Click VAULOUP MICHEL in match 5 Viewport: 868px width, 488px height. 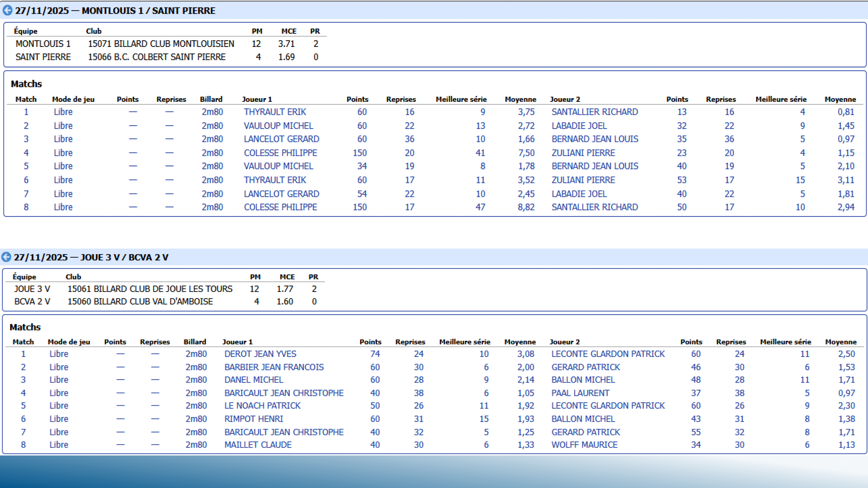278,166
